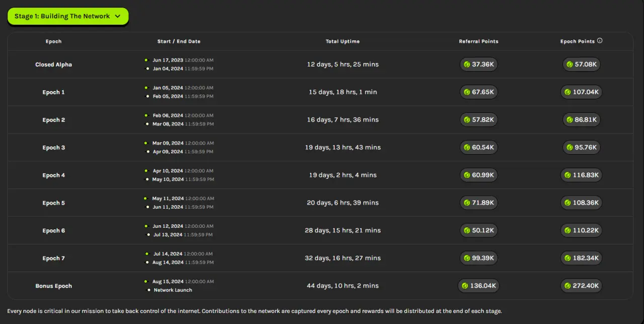Select the Epoch 7 row label
The width and height of the screenshot is (644, 324).
tap(53, 258)
